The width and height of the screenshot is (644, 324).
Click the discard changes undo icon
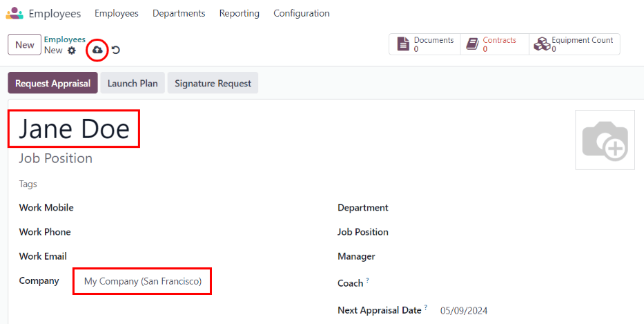(116, 50)
